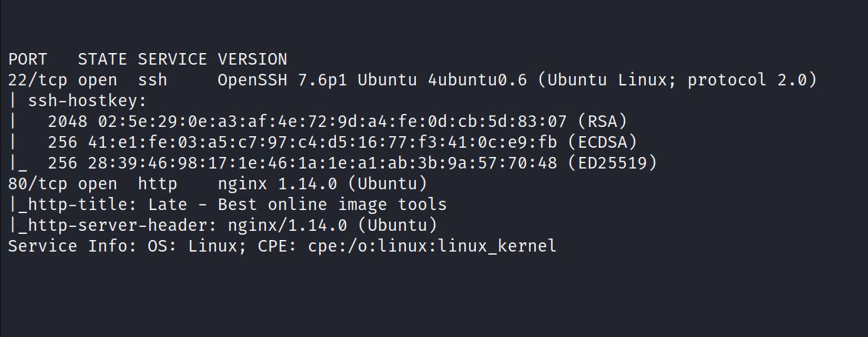Click the PORT column header
Image resolution: width=868 pixels, height=337 pixels.
(28, 59)
